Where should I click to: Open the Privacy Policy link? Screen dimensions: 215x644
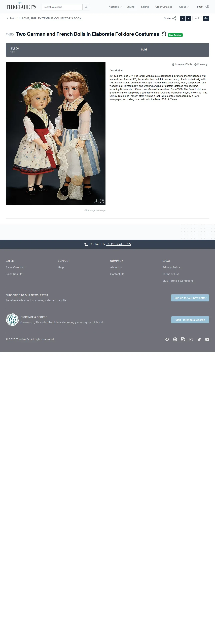(x=171, y=267)
